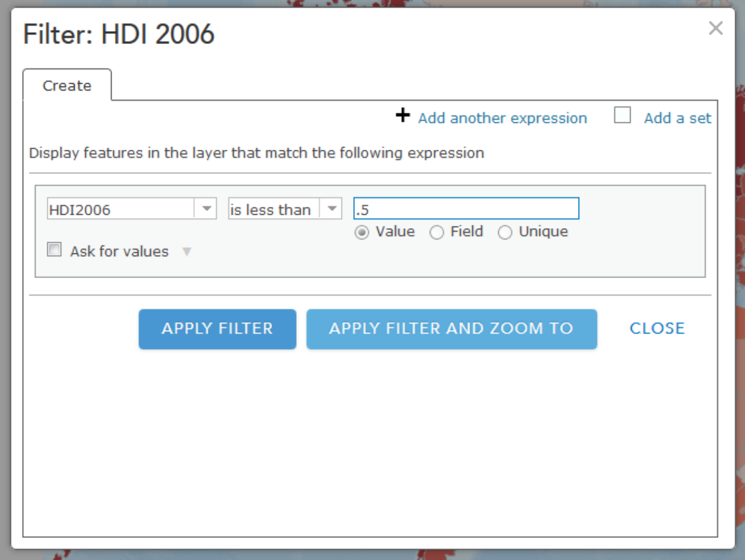
Task: Choose the Unique radio option
Action: [x=505, y=232]
